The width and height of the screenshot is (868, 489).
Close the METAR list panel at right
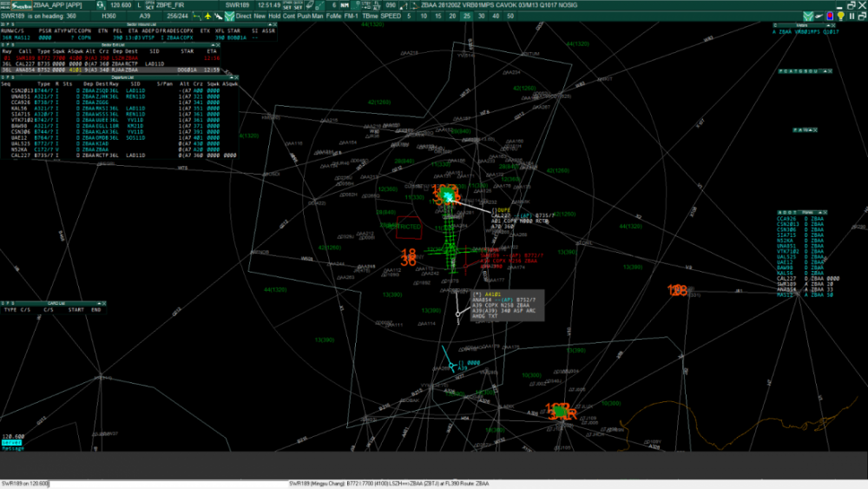(833, 25)
